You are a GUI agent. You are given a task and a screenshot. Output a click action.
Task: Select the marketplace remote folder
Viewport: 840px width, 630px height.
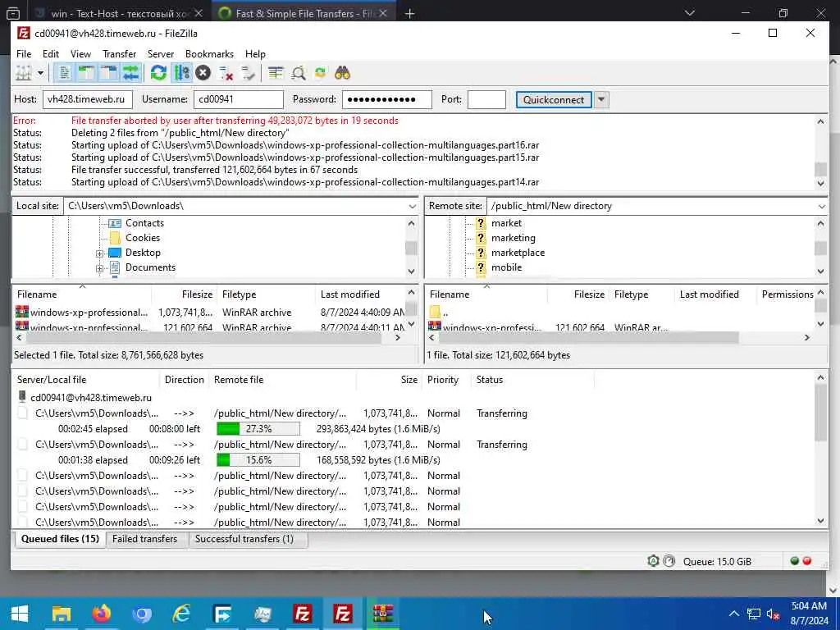click(x=518, y=253)
